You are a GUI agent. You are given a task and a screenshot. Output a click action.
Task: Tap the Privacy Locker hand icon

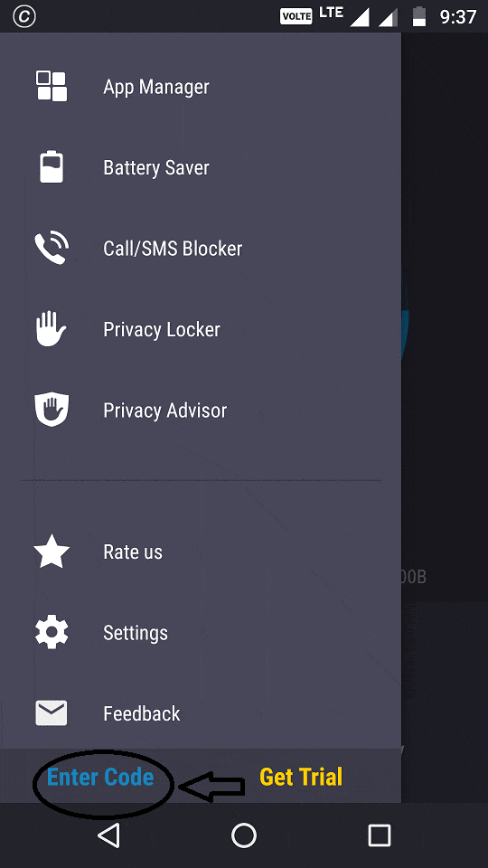tap(52, 329)
